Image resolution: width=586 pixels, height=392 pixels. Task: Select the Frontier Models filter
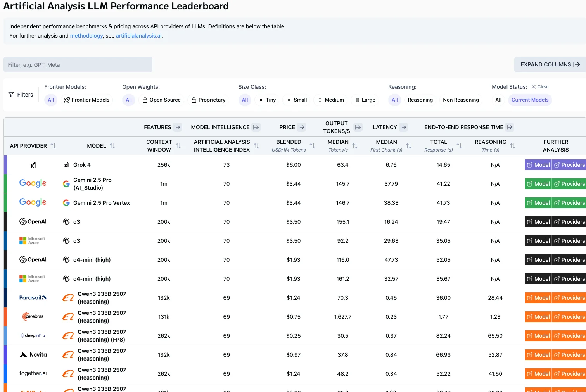(86, 100)
